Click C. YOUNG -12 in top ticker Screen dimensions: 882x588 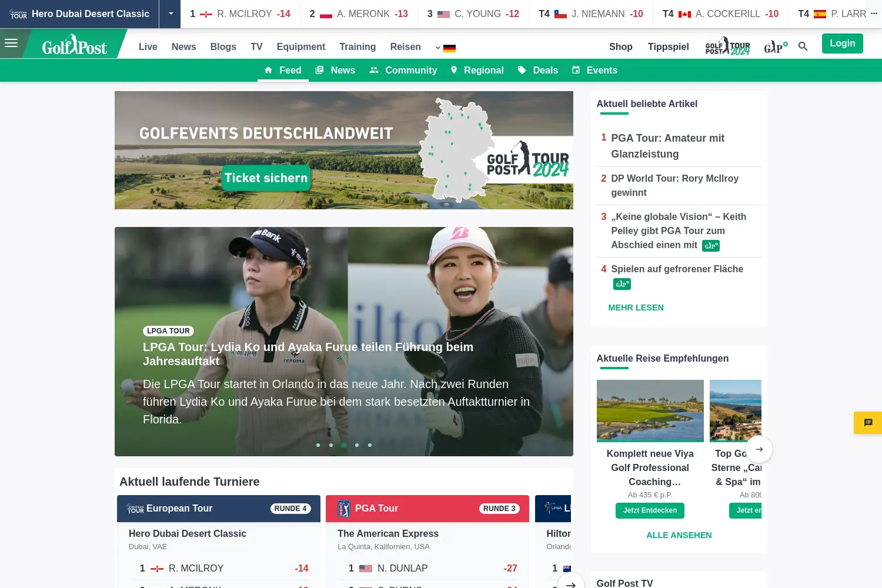pos(473,14)
